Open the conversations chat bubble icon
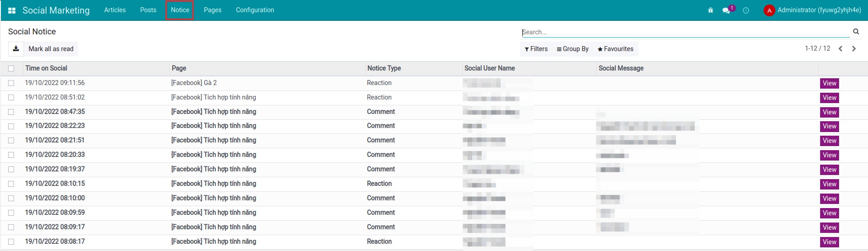Screen dimensions: 868x251 tap(726, 10)
